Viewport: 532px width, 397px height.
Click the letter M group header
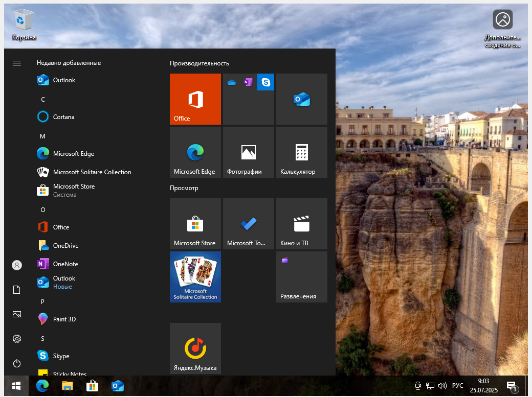(42, 136)
